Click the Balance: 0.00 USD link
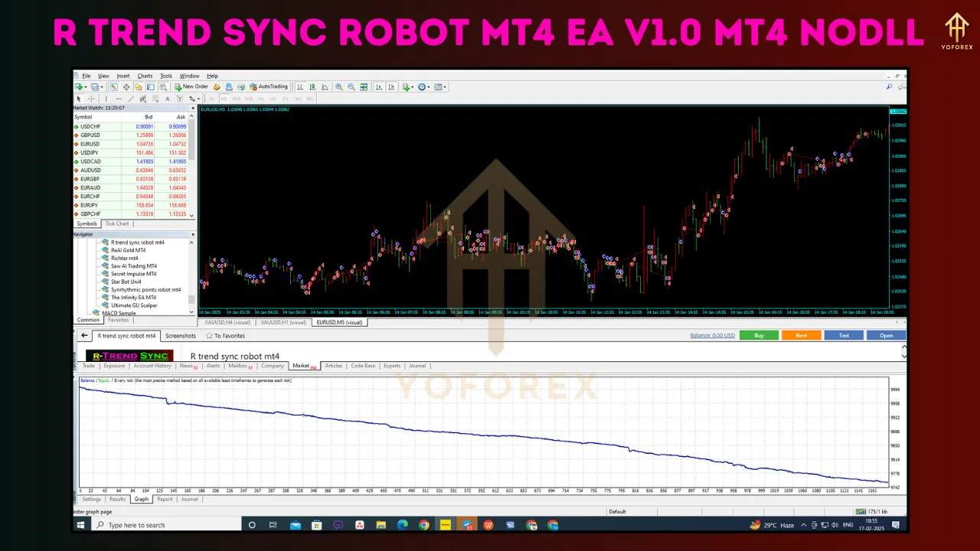 [712, 335]
